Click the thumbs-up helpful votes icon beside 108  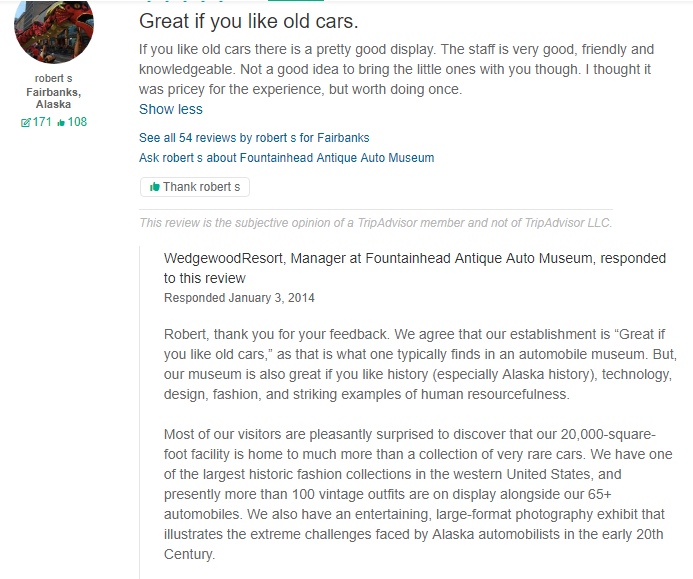click(61, 123)
